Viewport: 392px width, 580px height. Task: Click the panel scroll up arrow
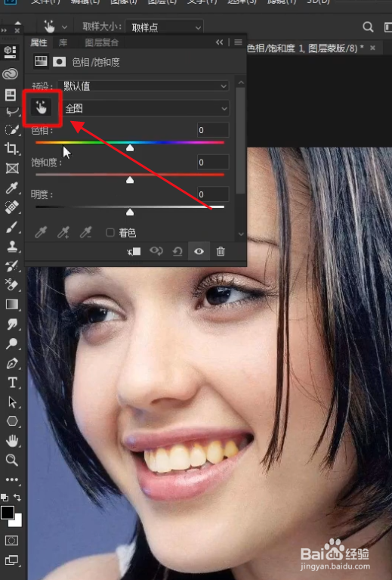point(241,82)
